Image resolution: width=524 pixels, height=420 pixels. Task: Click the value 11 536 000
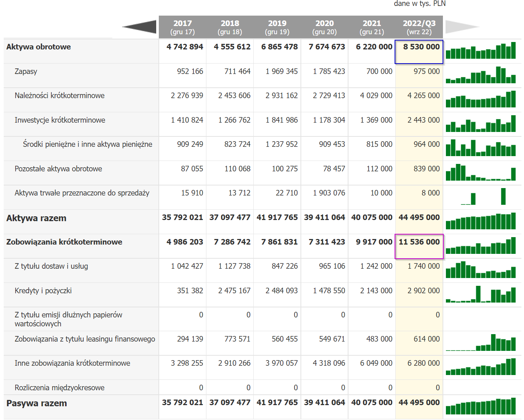coord(419,242)
